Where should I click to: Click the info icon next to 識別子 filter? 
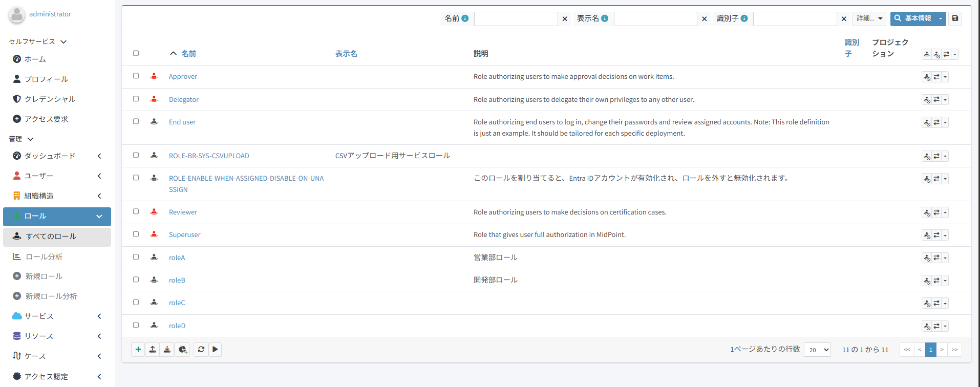(744, 18)
